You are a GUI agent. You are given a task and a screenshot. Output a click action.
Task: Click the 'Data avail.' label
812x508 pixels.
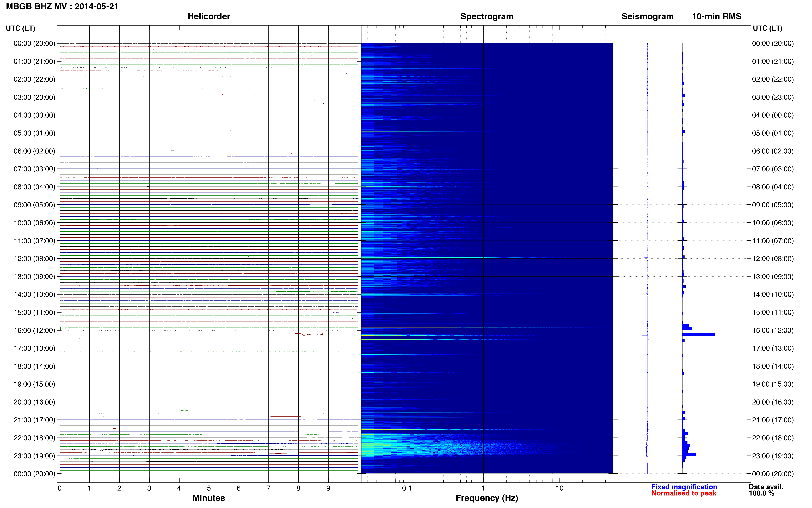click(766, 487)
